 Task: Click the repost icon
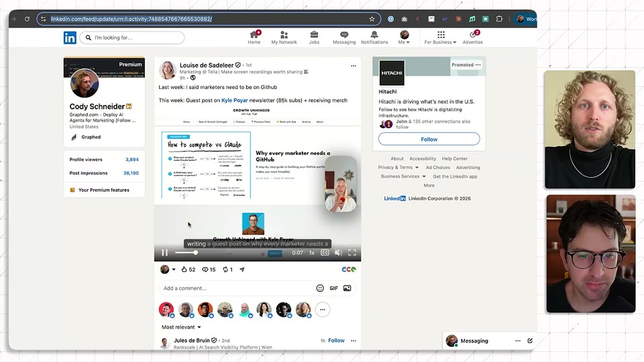coord(227,269)
